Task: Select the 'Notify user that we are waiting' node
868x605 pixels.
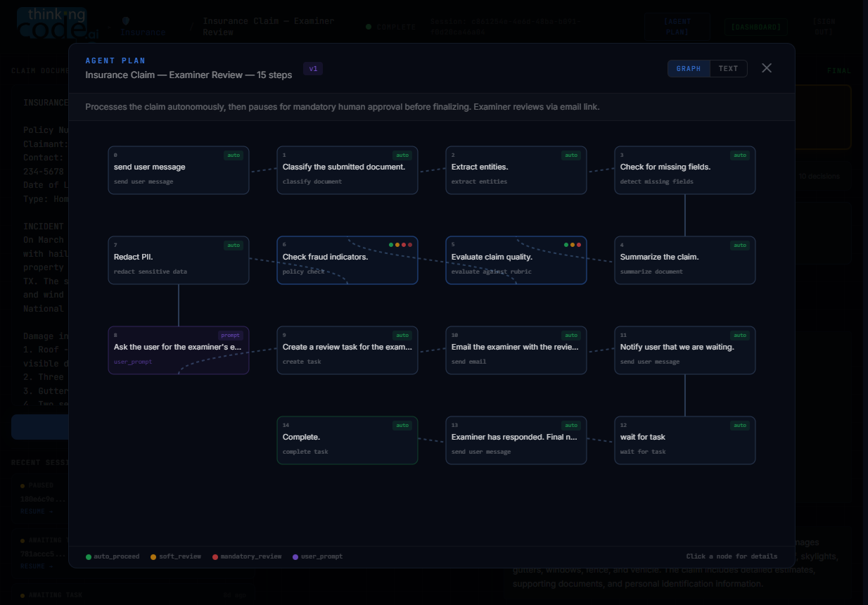Action: [685, 350]
